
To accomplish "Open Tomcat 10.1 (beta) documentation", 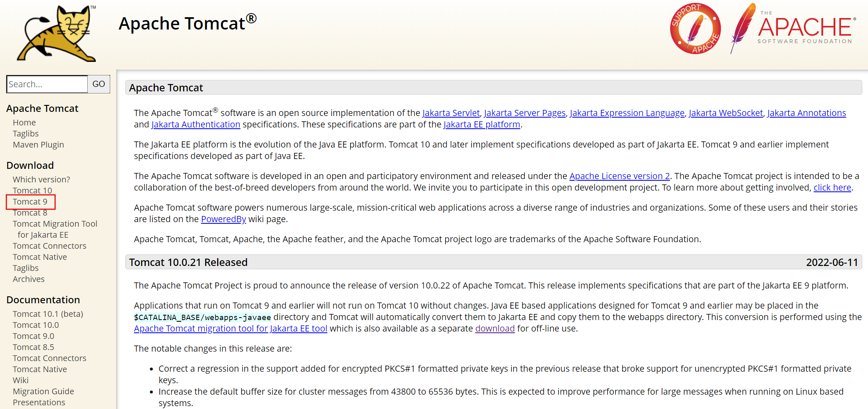I will (48, 314).
